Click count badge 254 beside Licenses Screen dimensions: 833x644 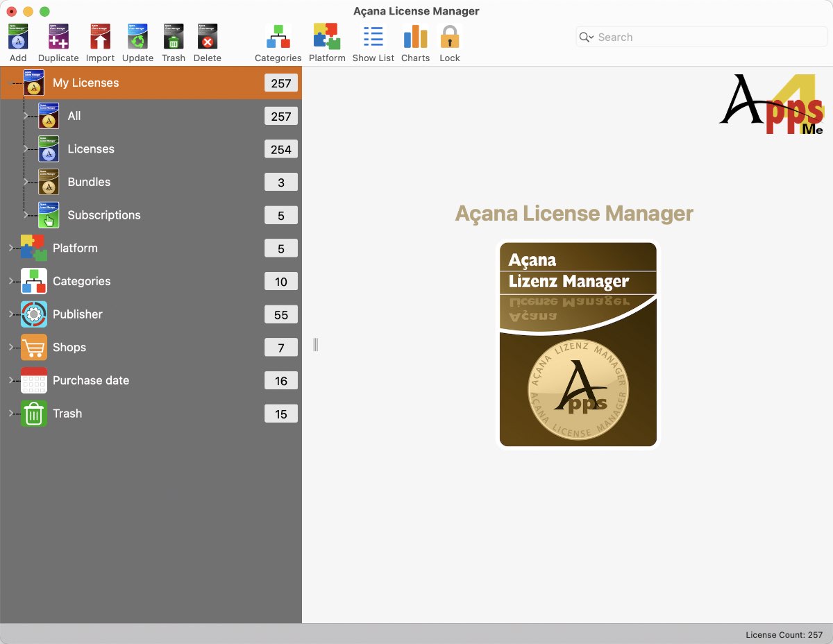281,149
